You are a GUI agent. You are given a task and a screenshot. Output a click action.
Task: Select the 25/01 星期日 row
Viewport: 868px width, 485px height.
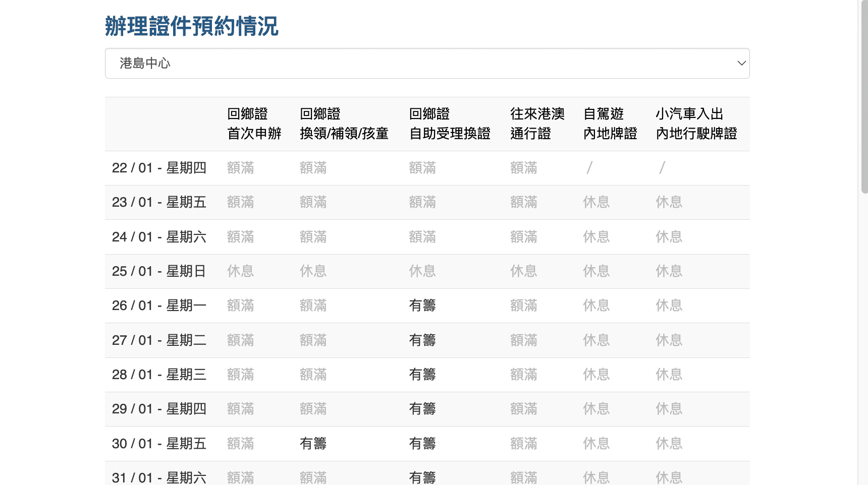pos(159,271)
